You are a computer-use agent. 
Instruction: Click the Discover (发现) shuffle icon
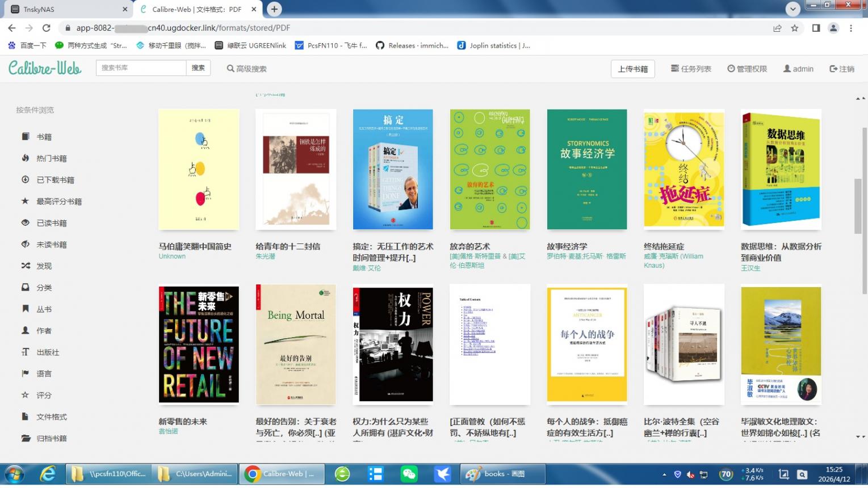(x=26, y=266)
